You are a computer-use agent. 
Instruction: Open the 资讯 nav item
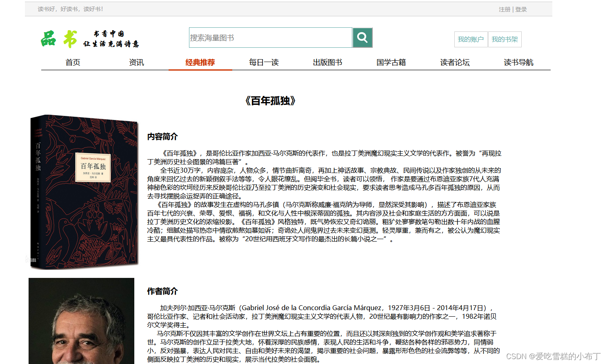coord(136,62)
